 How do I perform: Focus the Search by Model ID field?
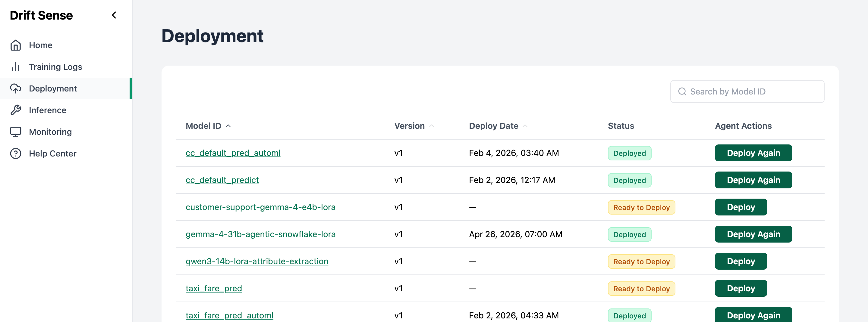(747, 91)
